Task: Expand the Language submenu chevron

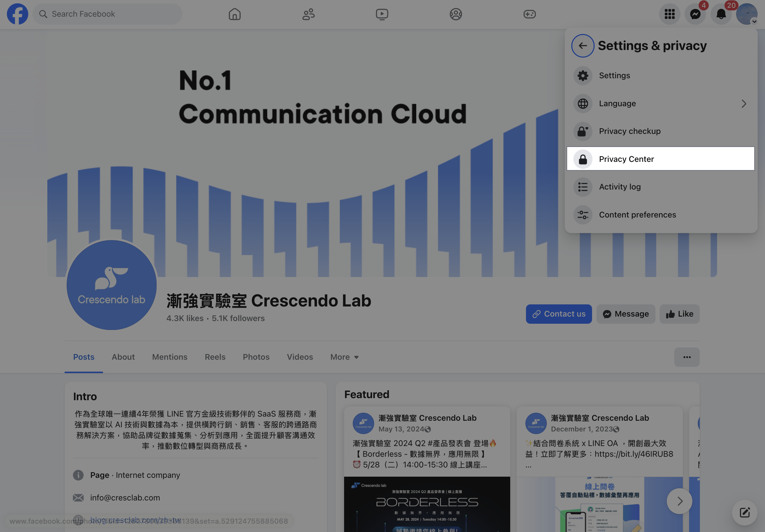Action: 744,104
